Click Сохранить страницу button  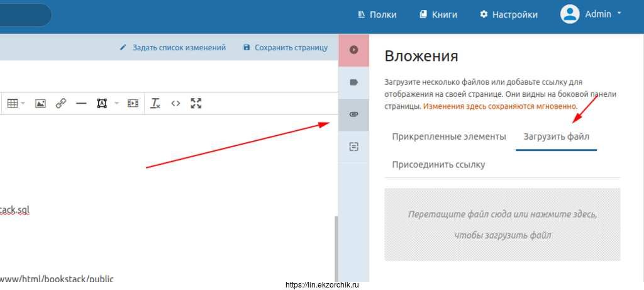point(285,47)
